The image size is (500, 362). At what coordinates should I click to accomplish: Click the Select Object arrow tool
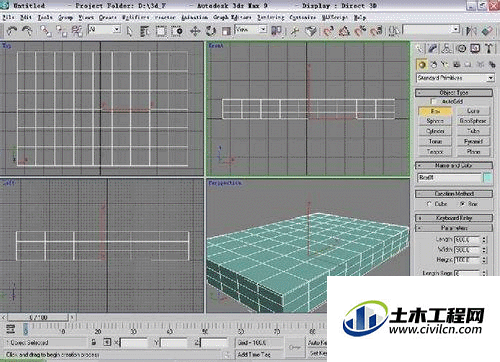point(129,31)
